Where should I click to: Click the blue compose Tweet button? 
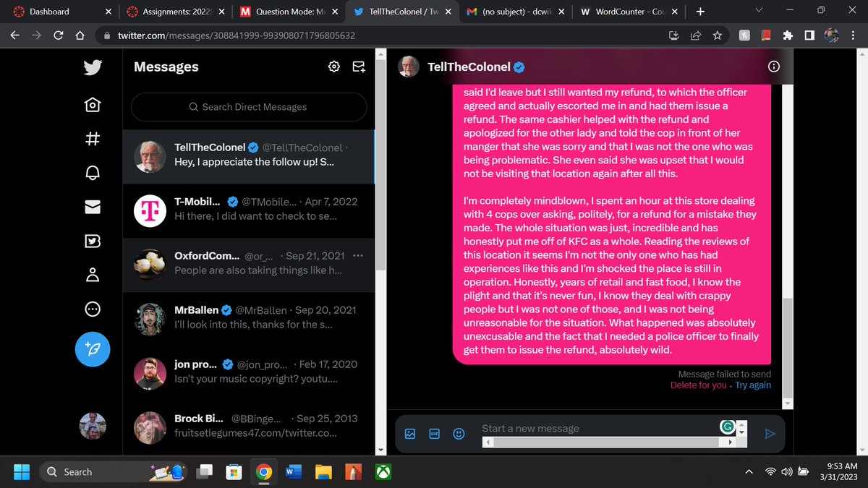click(93, 351)
